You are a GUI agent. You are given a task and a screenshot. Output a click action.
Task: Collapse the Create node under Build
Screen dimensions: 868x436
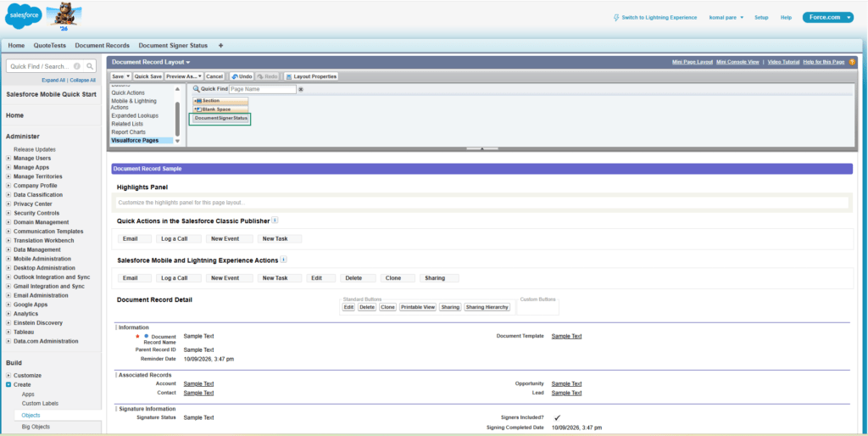8,384
